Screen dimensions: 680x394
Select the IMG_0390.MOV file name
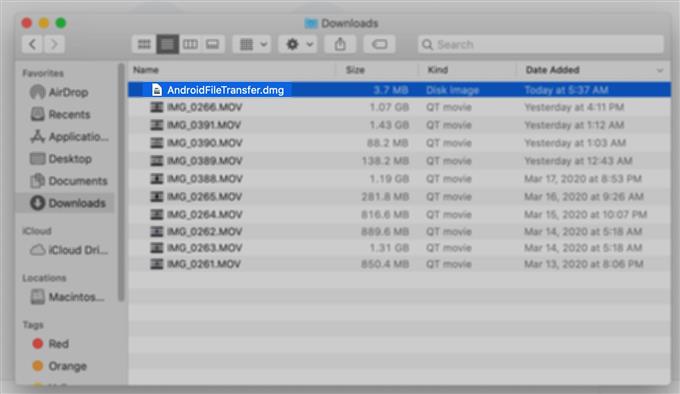pyautogui.click(x=205, y=143)
